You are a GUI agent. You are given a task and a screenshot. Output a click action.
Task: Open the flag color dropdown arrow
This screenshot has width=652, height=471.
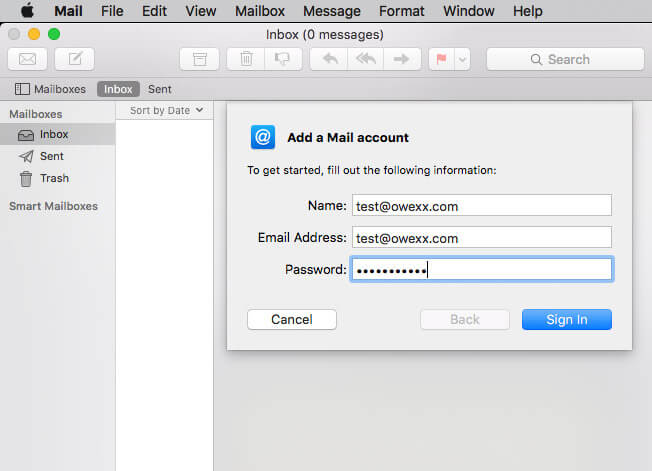tap(462, 59)
